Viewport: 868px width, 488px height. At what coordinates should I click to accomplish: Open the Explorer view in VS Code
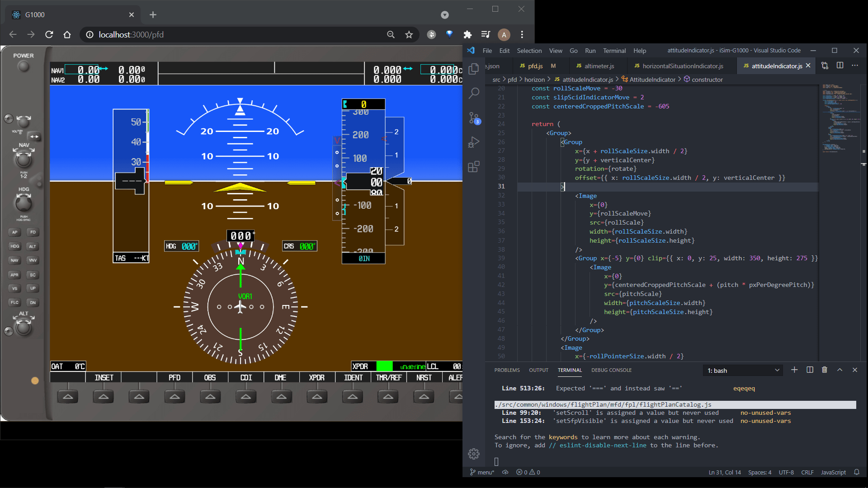473,69
